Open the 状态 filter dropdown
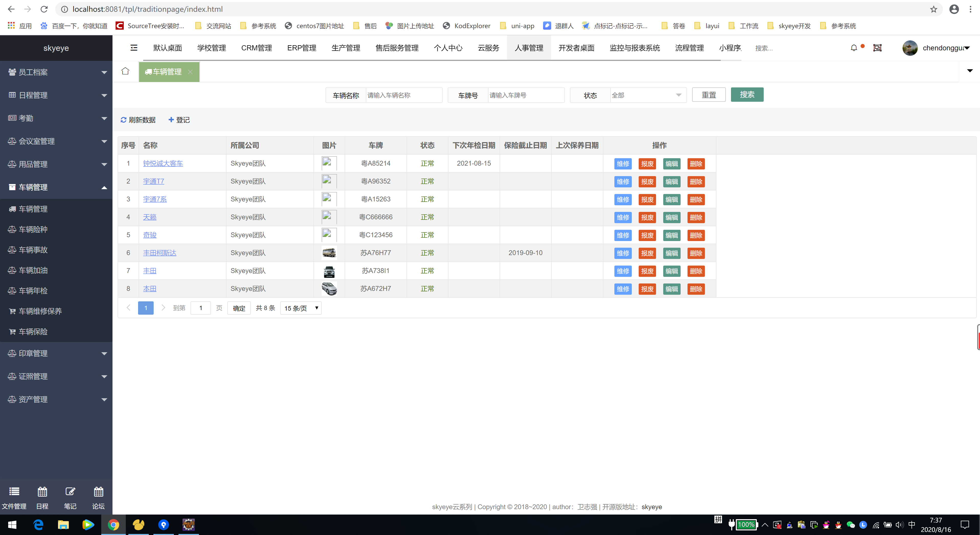 click(x=647, y=95)
